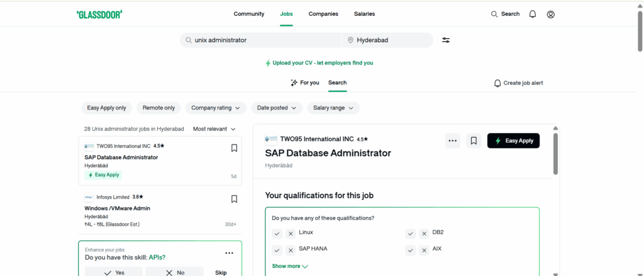Viewport: 644px width, 276px height.
Task: Open the search filters sliders icon
Action: (x=446, y=40)
